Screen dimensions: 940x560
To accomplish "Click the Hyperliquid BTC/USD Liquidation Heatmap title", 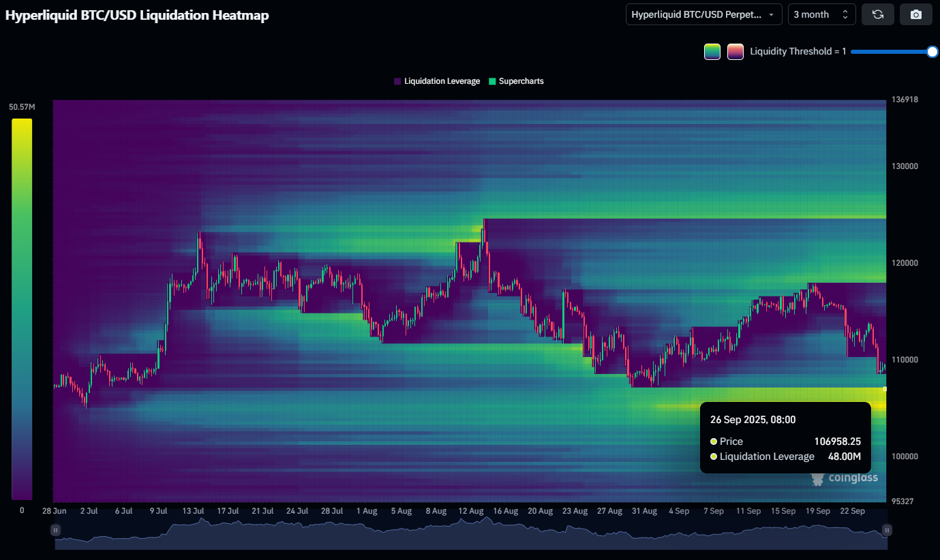I will click(x=137, y=15).
